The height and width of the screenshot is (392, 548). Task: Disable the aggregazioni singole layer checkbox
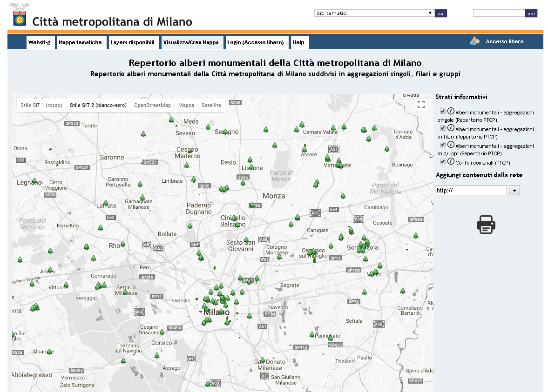442,112
